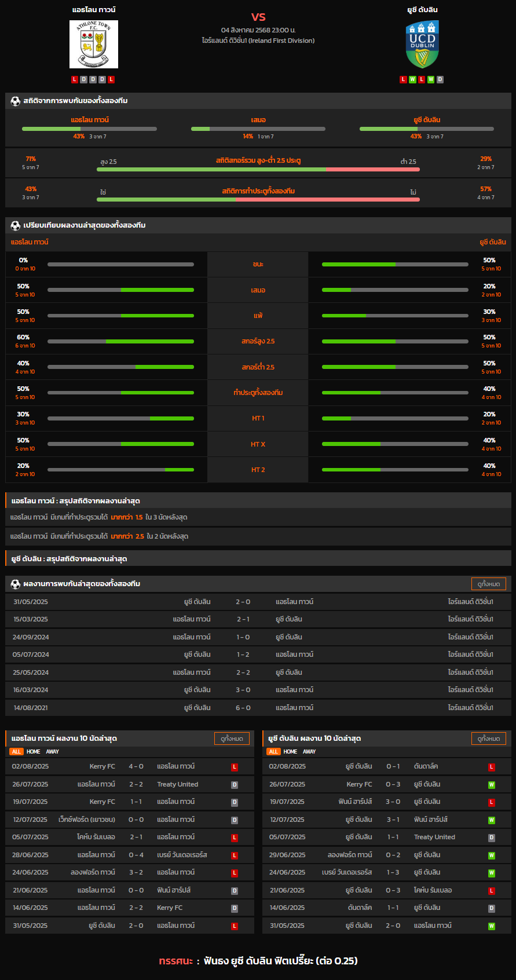Click soccer ball icon beside head-to-head stats header
The height and width of the screenshot is (980, 516).
pyautogui.click(x=15, y=101)
